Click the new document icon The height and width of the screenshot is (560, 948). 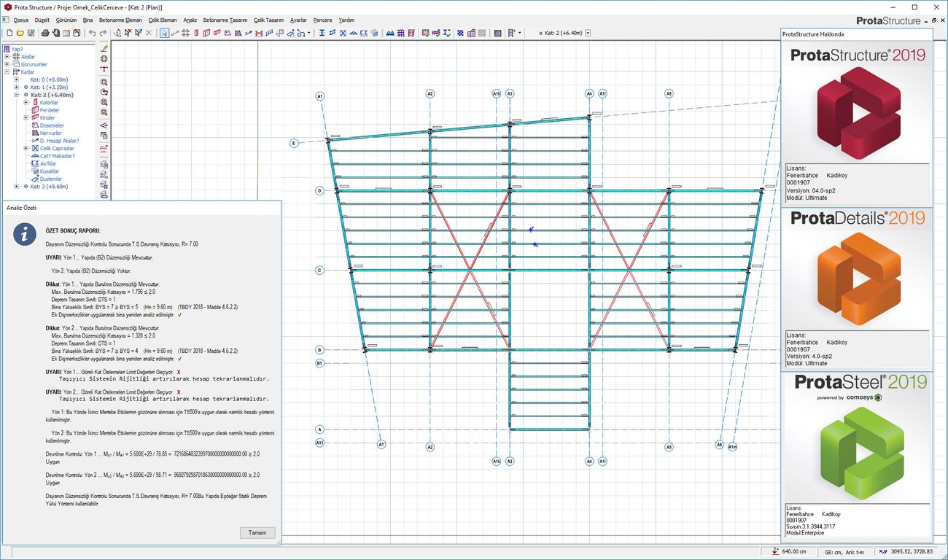pyautogui.click(x=10, y=33)
